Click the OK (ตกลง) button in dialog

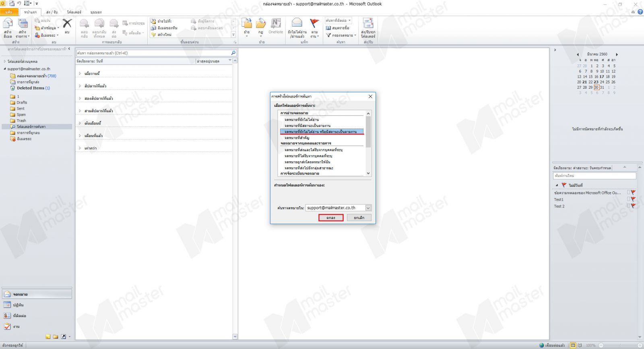[331, 218]
